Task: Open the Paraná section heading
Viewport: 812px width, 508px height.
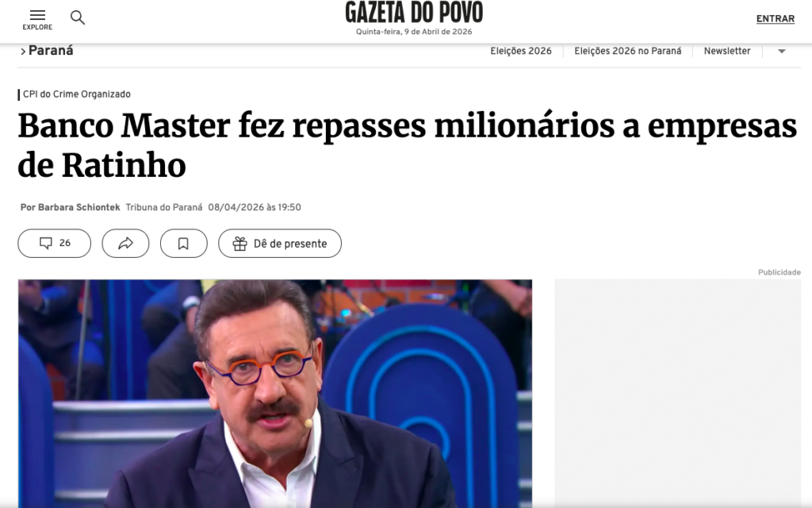Action: 51,51
